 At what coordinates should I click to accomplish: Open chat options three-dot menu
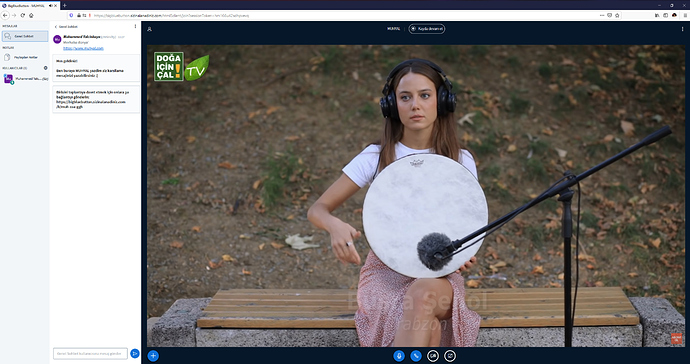[135, 26]
